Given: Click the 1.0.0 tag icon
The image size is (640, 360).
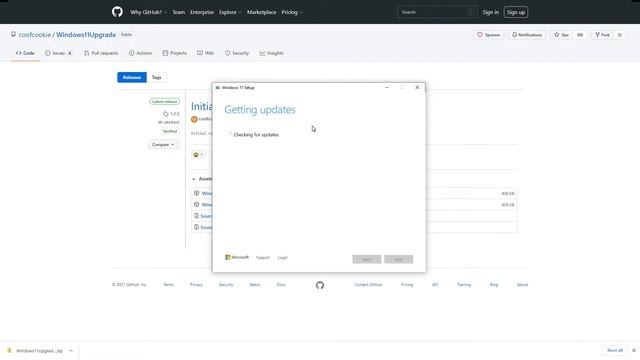Looking at the screenshot, I should [166, 114].
